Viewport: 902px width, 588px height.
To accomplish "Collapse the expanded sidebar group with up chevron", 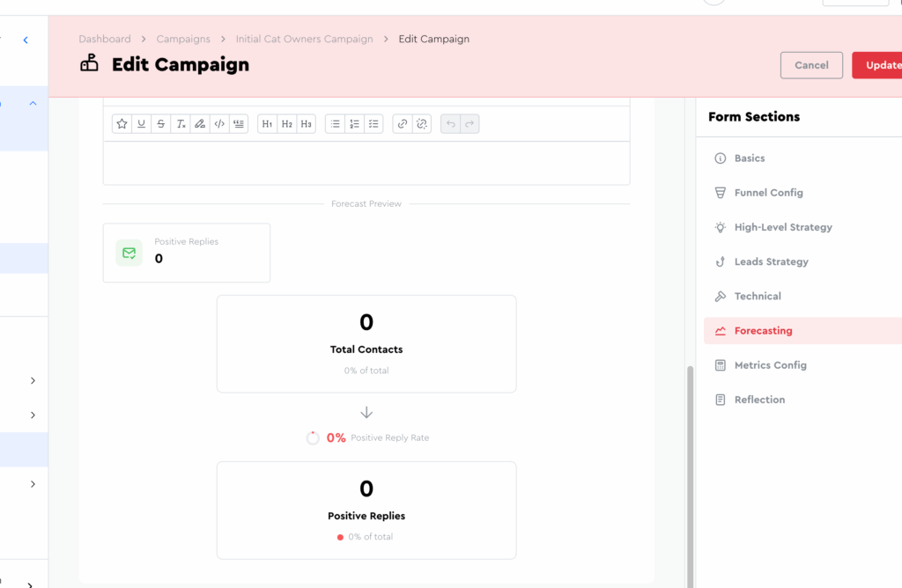I will click(33, 103).
